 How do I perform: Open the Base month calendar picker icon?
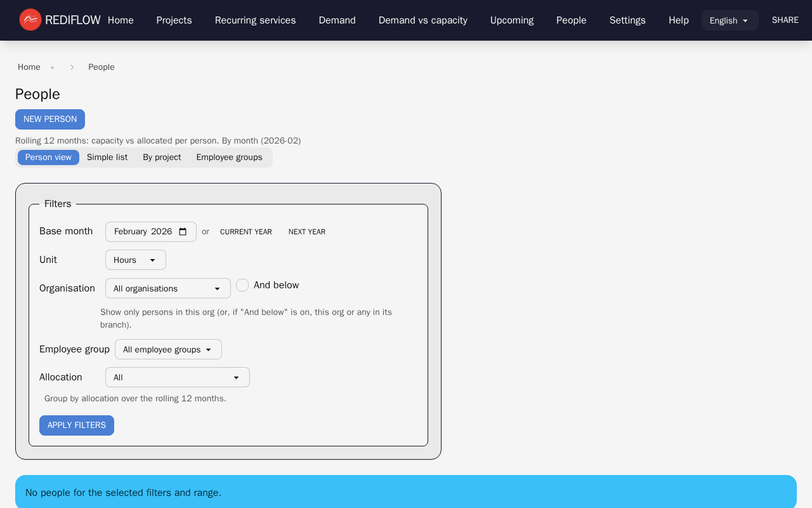(183, 232)
